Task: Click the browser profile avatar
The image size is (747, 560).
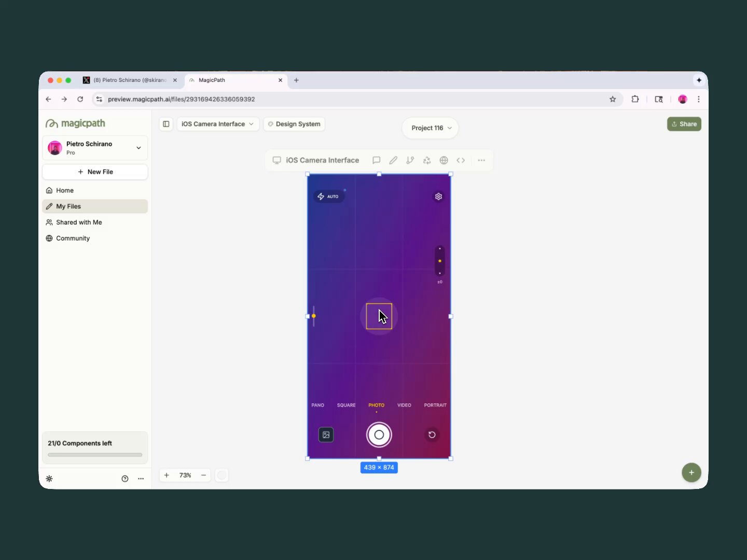Action: (683, 99)
